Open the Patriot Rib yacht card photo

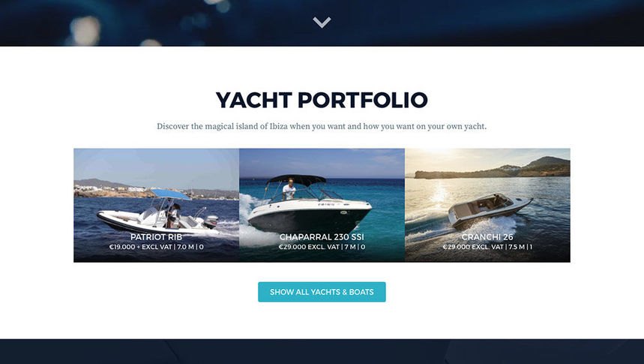pos(157,205)
